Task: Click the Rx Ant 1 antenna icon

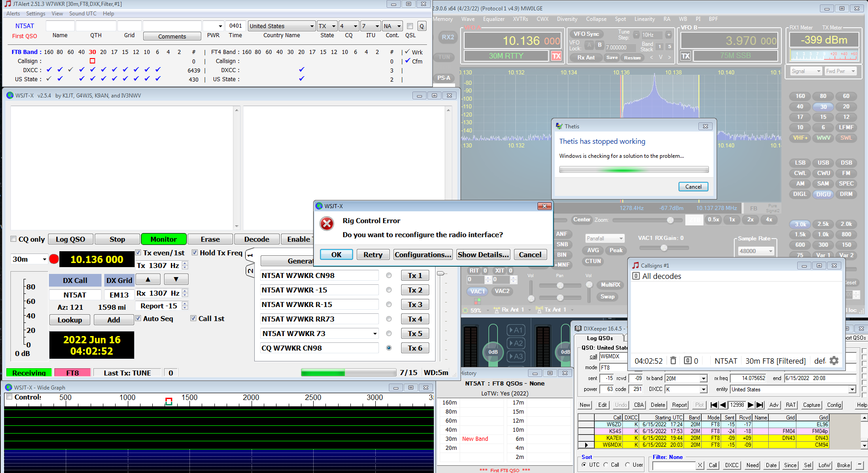Action: pos(498,310)
